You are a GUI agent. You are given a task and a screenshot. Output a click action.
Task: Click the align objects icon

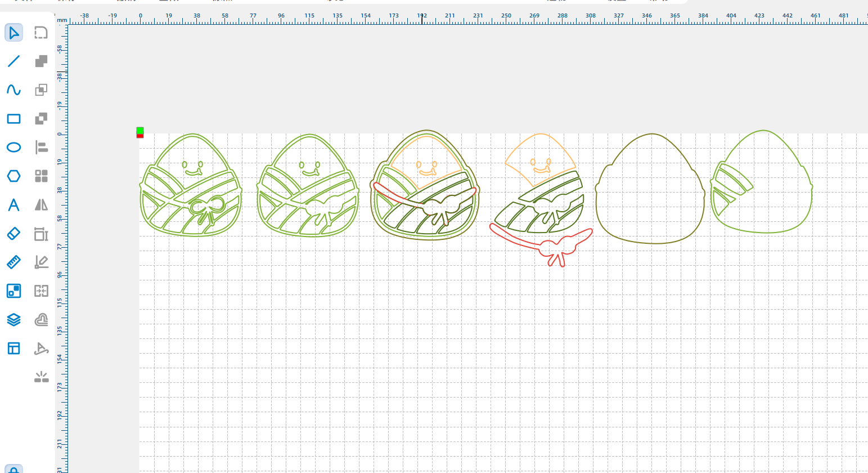tap(41, 147)
